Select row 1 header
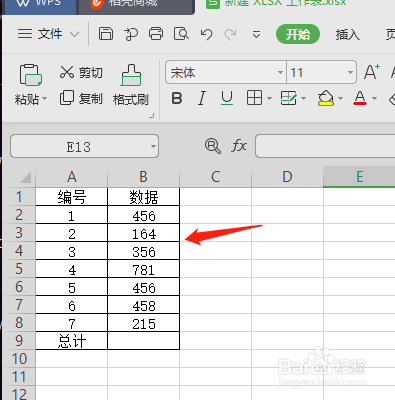Viewport: 395px width, 400px height. [x=19, y=197]
